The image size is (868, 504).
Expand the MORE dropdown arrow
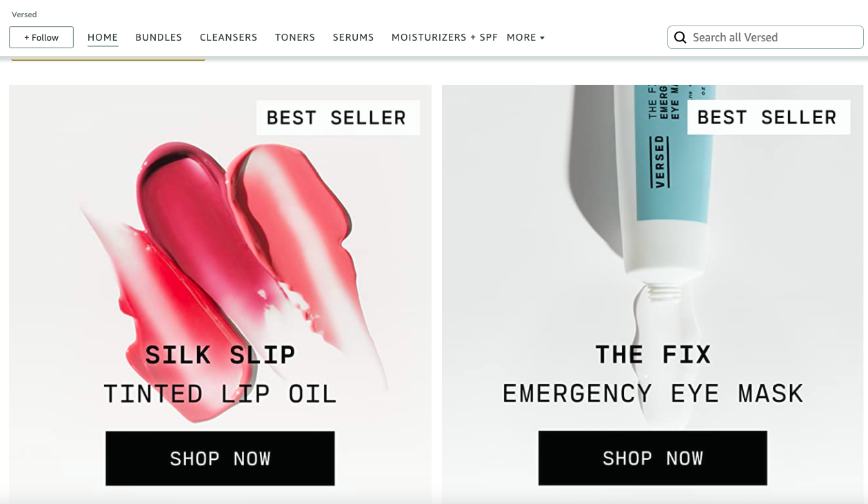542,38
